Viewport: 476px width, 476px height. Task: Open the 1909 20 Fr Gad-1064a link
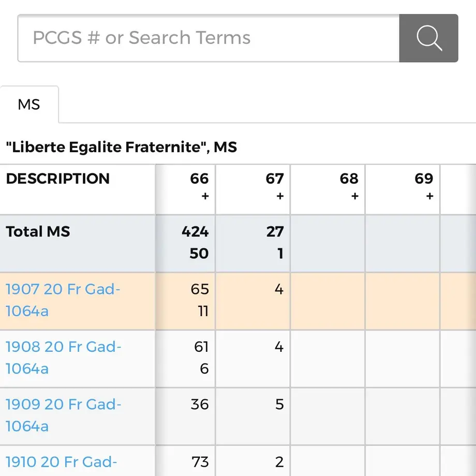[x=64, y=415]
